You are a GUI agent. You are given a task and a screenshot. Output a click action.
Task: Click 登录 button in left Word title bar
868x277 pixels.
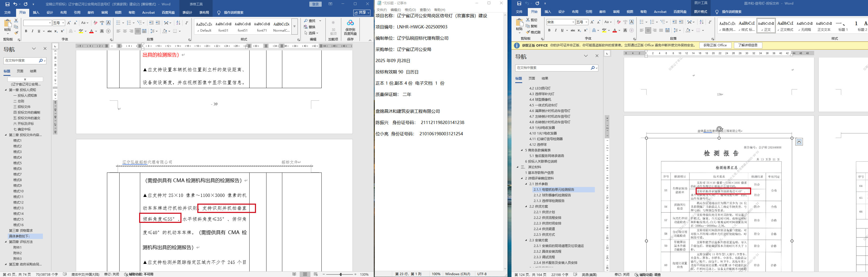[316, 4]
